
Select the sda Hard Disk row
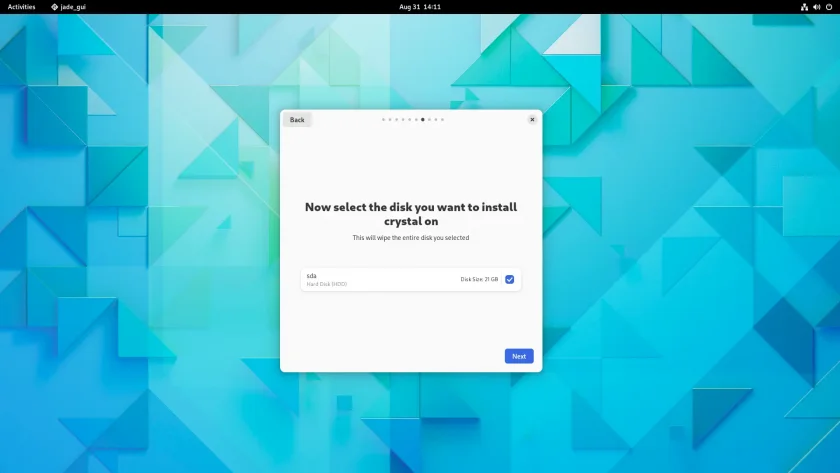coord(411,280)
